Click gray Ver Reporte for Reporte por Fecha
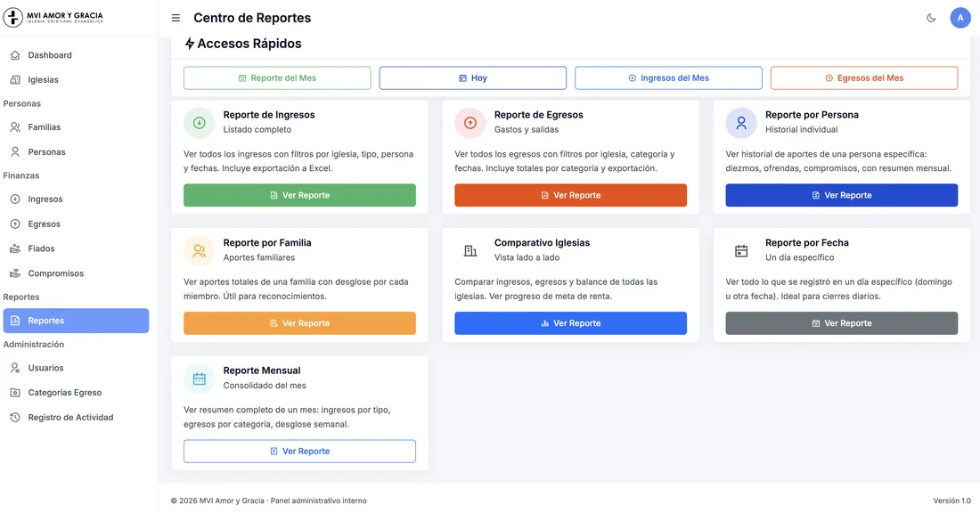 pyautogui.click(x=841, y=323)
